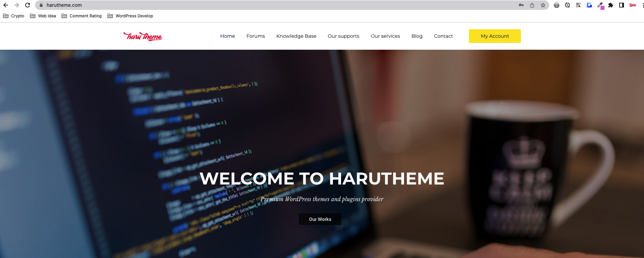Click the harutheme logo in the header
This screenshot has height=258, width=644.
(143, 36)
